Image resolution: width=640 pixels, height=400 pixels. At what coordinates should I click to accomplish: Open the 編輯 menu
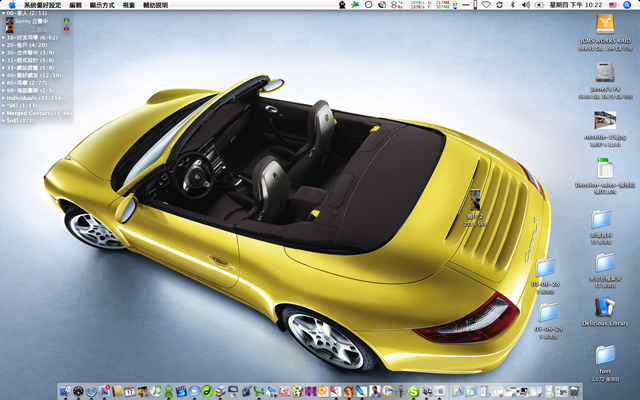point(76,5)
